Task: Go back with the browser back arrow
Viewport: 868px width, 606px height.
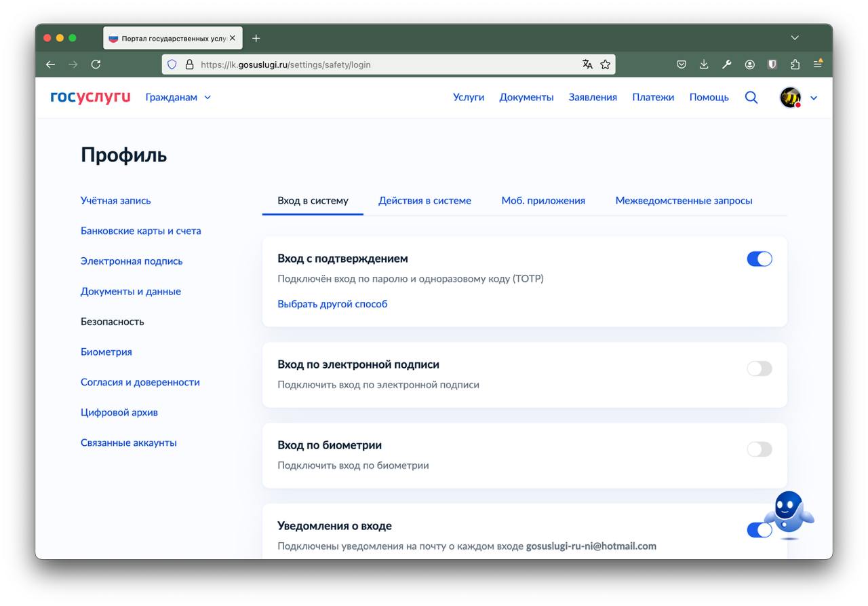Action: 50,64
